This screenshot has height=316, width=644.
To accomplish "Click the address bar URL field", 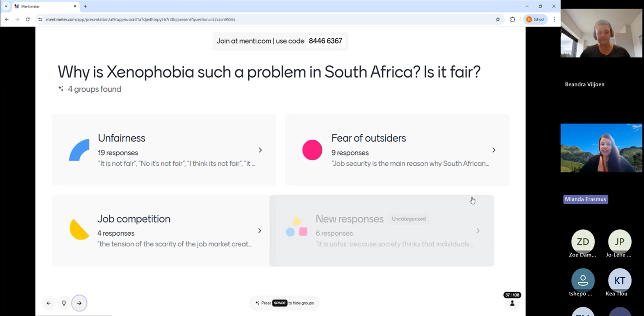I will pyautogui.click(x=259, y=19).
